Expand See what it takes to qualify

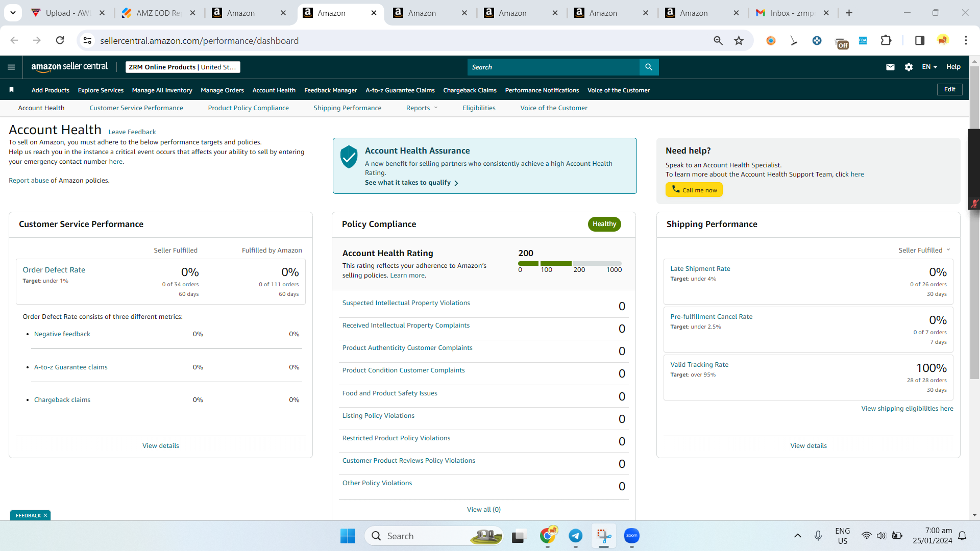tap(411, 182)
